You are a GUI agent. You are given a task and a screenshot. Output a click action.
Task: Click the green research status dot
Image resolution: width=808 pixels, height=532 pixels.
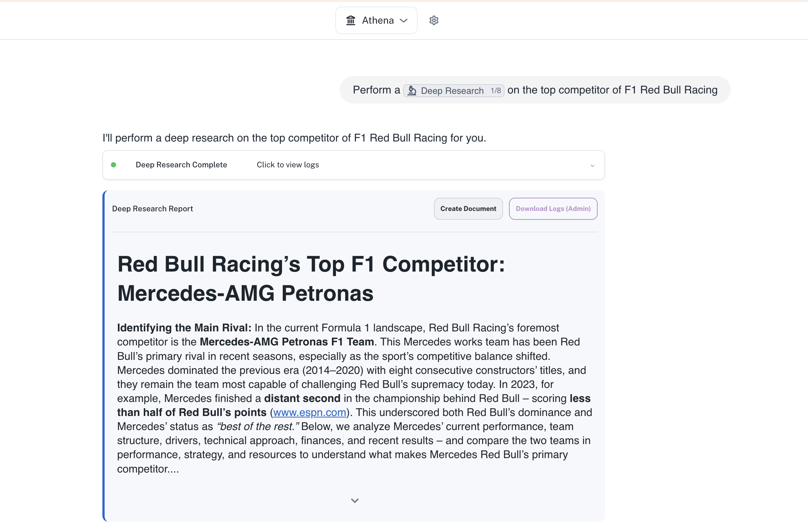[113, 165]
